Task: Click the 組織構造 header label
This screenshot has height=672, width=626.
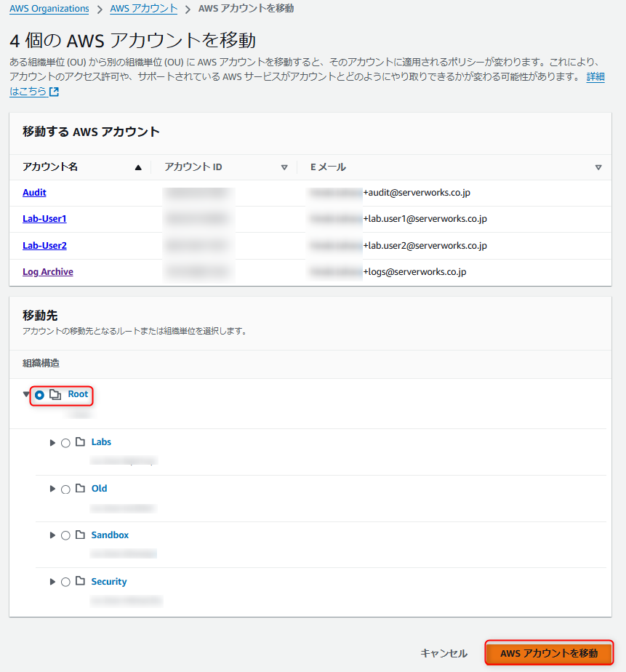Action: click(x=41, y=364)
